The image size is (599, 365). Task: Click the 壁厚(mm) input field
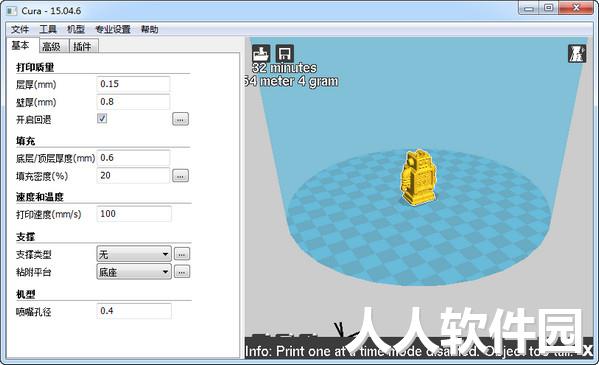[133, 102]
